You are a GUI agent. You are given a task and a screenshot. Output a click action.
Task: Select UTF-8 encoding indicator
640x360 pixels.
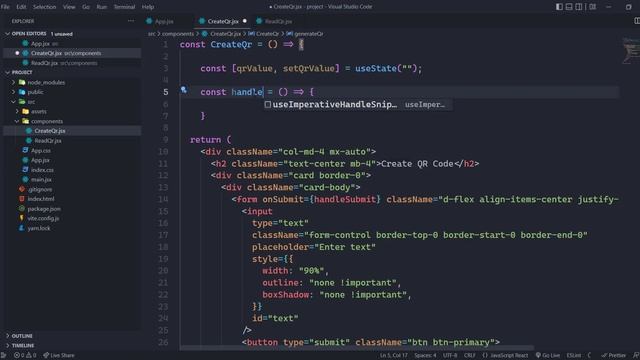click(x=450, y=356)
